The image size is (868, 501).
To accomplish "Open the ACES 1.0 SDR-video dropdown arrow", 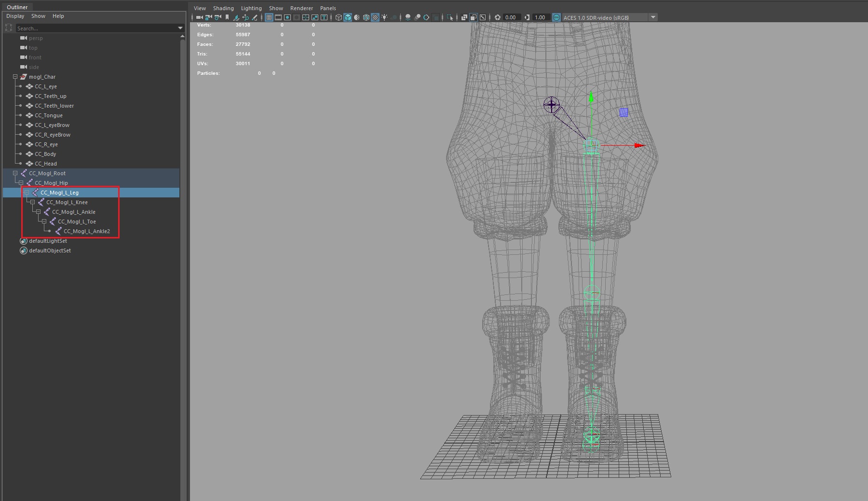I will (653, 17).
